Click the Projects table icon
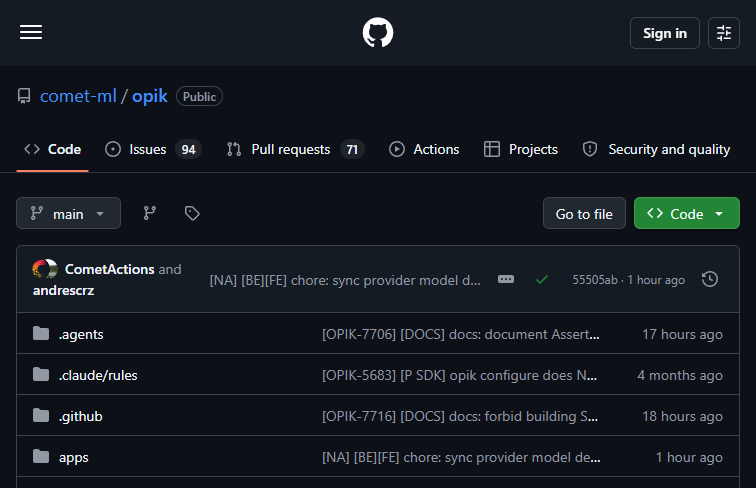This screenshot has width=756, height=488. pyautogui.click(x=492, y=149)
